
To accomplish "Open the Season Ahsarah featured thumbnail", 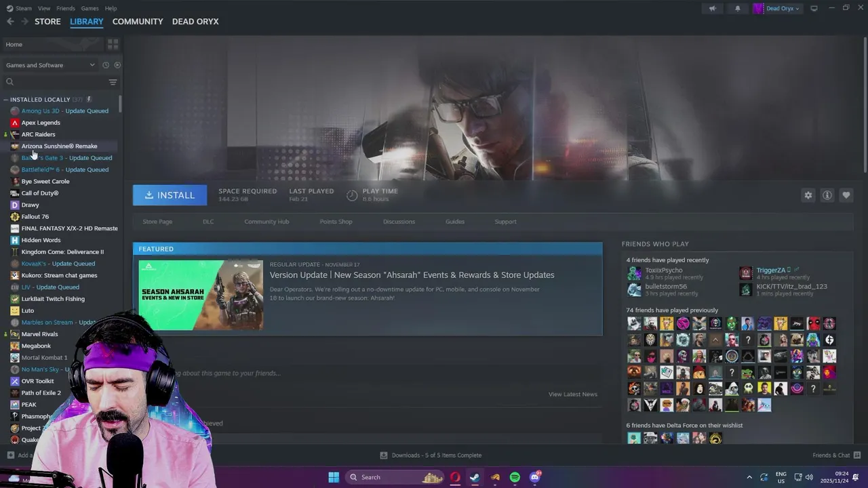I will (201, 295).
